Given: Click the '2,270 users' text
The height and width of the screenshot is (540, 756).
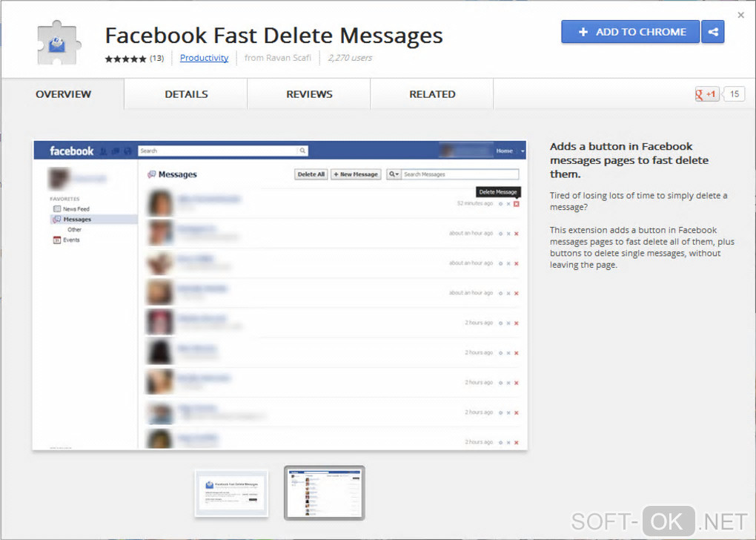Looking at the screenshot, I should click(x=350, y=57).
